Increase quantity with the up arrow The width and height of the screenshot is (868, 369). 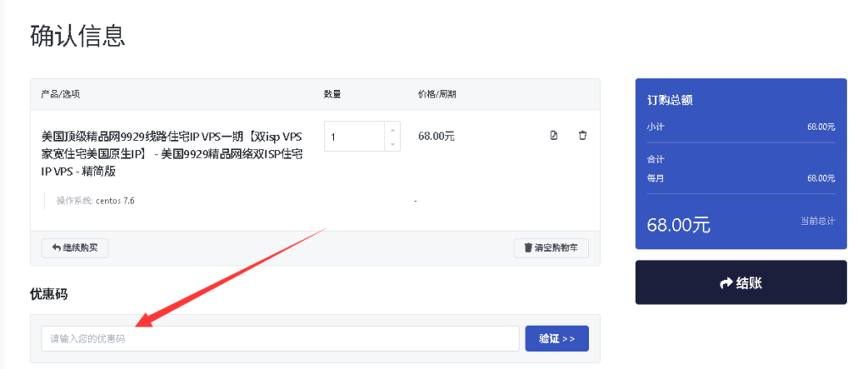coord(392,130)
